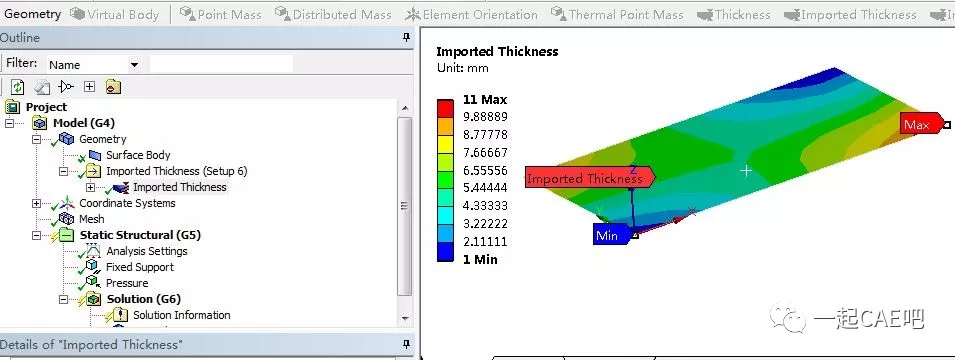The width and height of the screenshot is (955, 360).
Task: Click the '11 Max' legend value
Action: [485, 99]
